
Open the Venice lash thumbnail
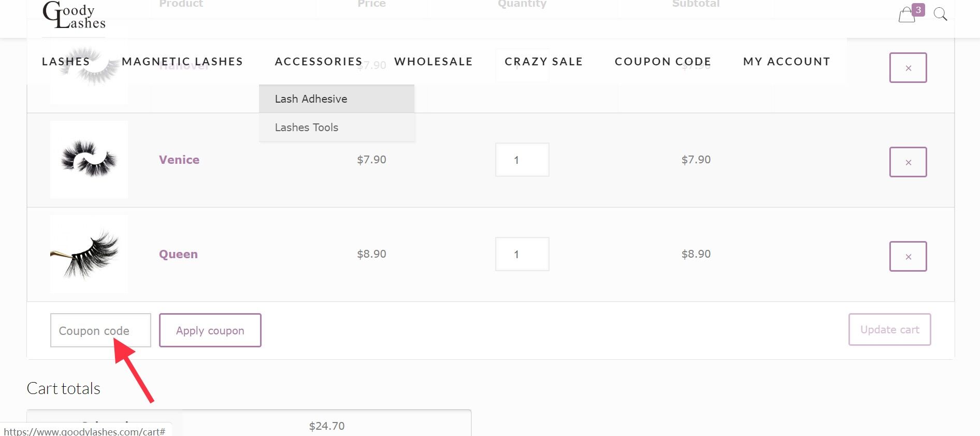pyautogui.click(x=89, y=160)
